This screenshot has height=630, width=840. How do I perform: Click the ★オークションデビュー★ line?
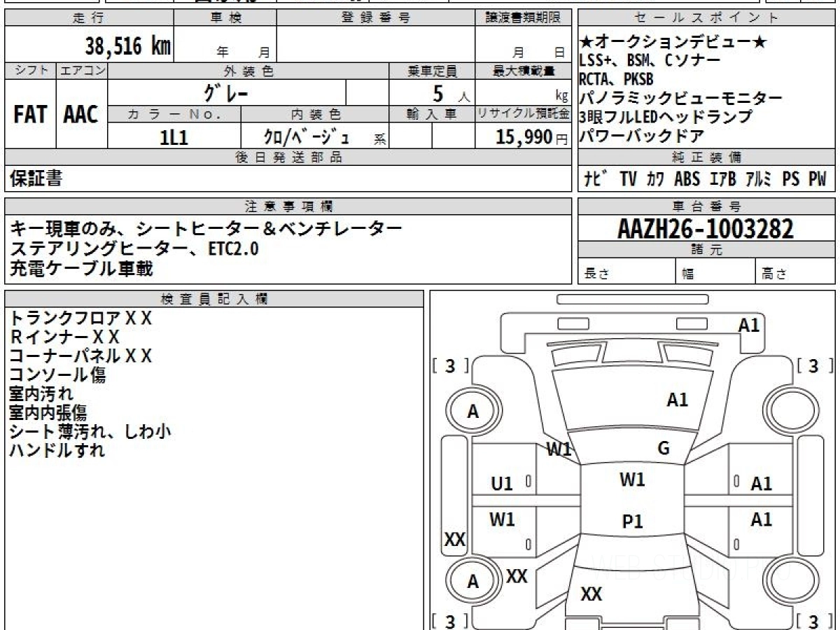(x=674, y=43)
